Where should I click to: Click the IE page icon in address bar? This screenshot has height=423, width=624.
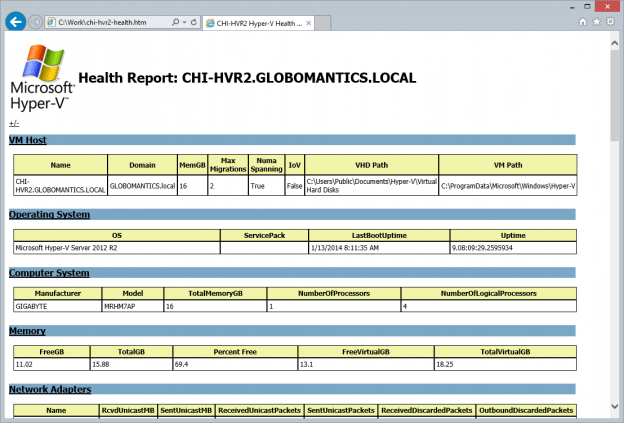click(x=51, y=22)
